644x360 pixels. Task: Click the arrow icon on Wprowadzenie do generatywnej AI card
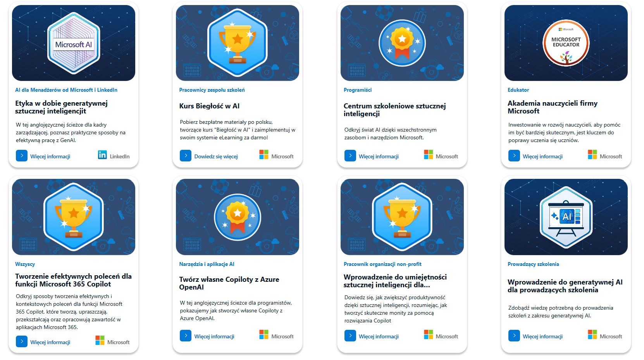click(514, 336)
